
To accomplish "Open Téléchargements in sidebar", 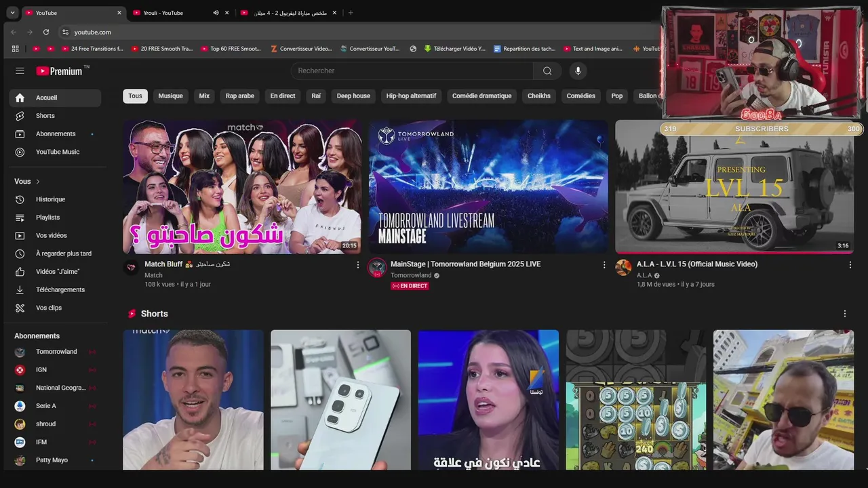I will tap(55, 289).
